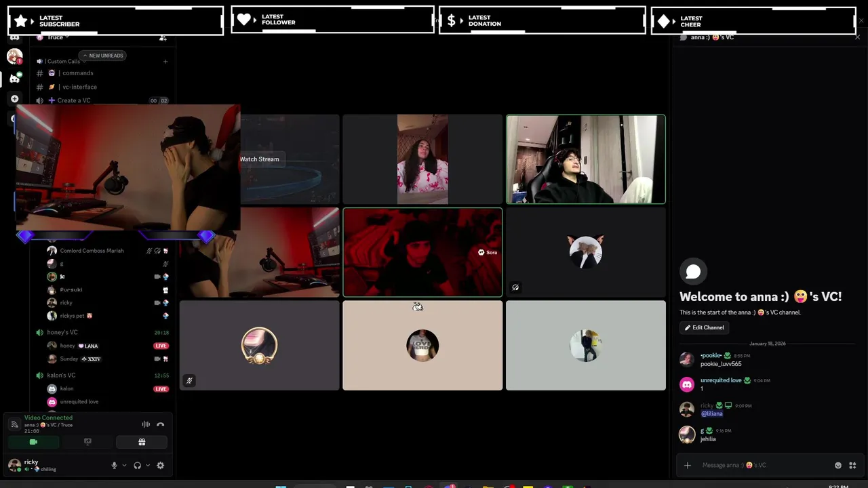The image size is (868, 488).
Task: Focus the cat avatar participant tile
Action: click(x=586, y=252)
